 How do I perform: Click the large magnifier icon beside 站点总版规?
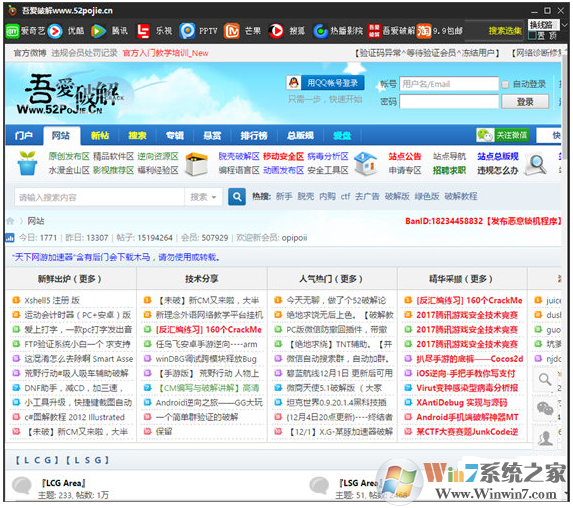tap(536, 164)
